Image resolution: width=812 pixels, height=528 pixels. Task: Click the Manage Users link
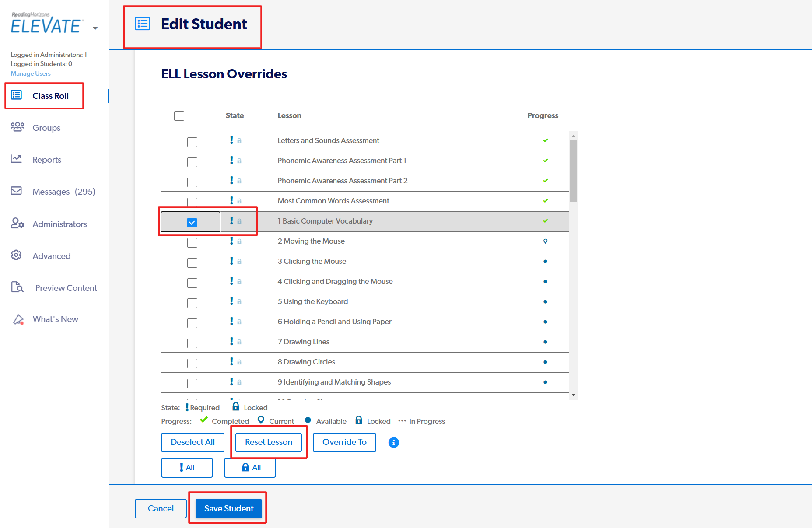31,73
